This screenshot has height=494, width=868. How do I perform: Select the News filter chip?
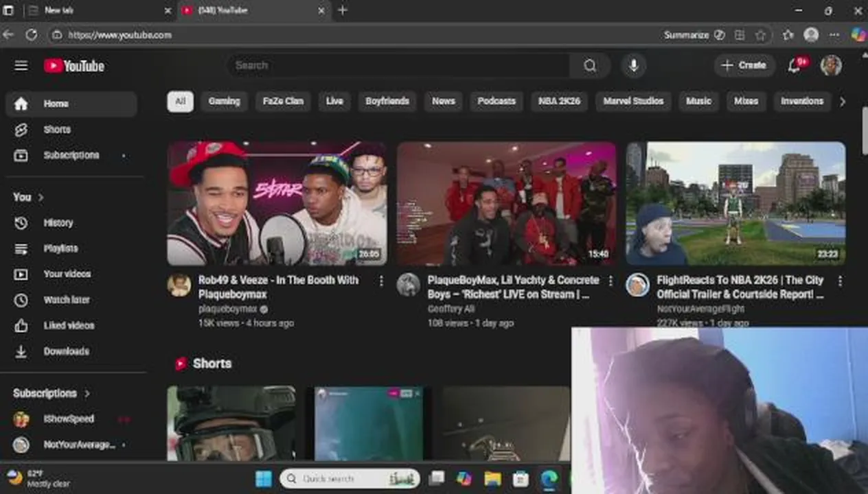444,102
